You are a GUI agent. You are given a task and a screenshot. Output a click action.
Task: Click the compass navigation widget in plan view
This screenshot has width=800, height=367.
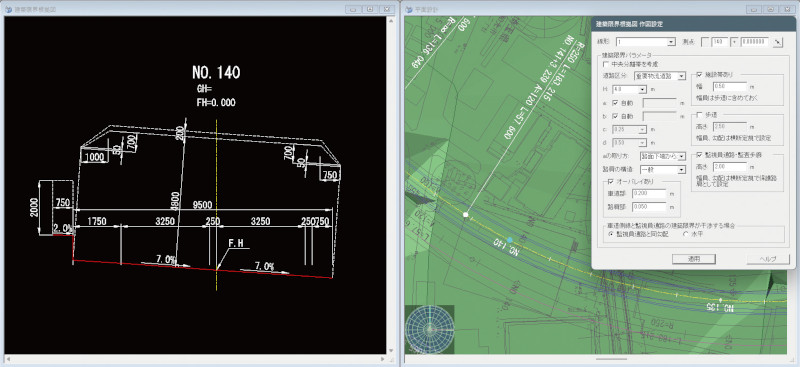coord(429,330)
